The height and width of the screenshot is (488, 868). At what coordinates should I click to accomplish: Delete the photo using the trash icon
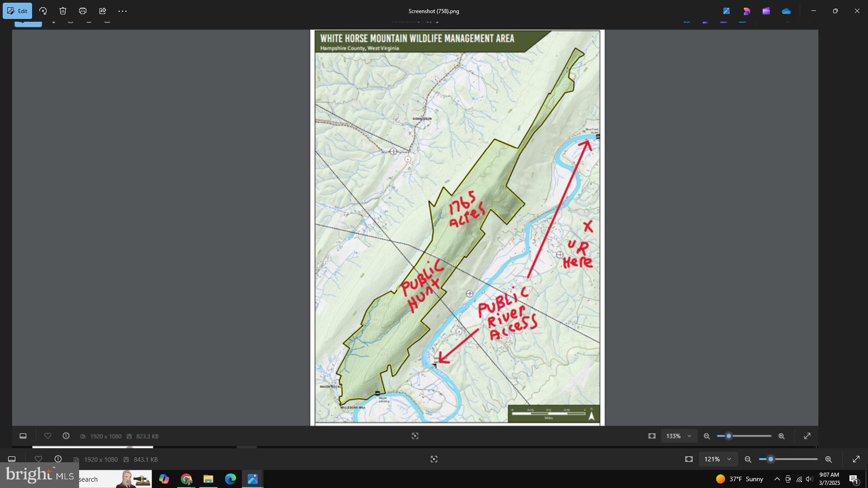(63, 11)
